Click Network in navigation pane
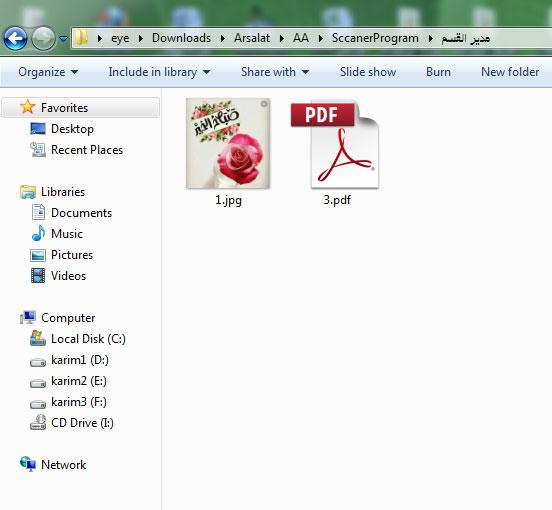 point(63,465)
